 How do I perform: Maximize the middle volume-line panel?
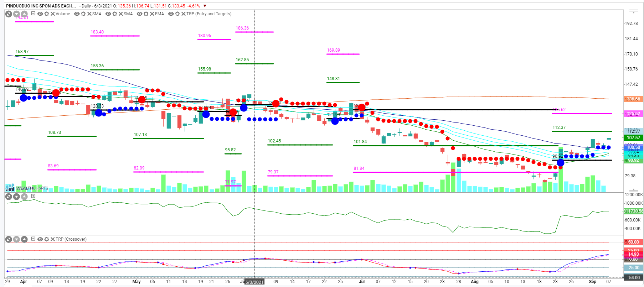click(9, 197)
